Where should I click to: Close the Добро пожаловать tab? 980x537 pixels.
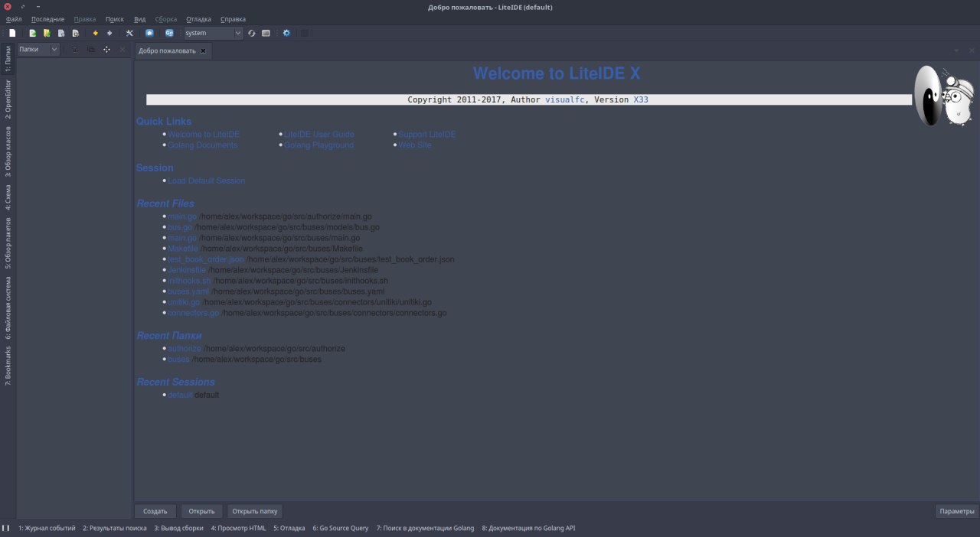[203, 51]
